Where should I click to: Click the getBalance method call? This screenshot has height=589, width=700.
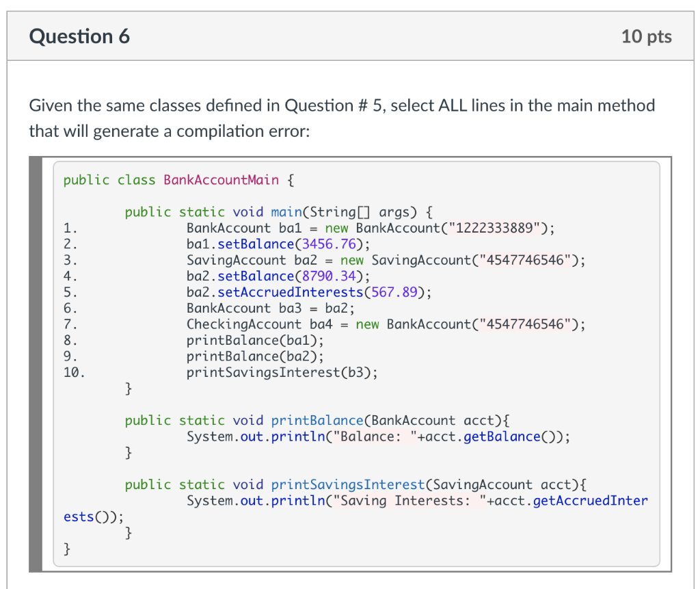(502, 436)
